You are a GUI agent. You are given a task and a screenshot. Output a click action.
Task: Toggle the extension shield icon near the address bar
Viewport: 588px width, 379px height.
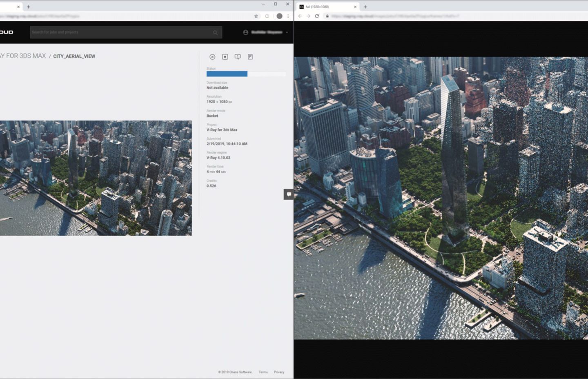click(267, 16)
